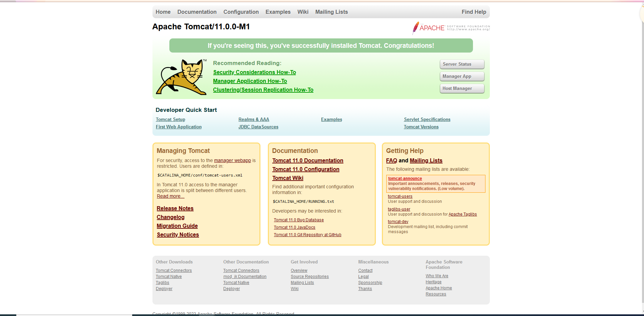Open Documentation in the top navigation bar
The width and height of the screenshot is (644, 316).
(x=197, y=12)
